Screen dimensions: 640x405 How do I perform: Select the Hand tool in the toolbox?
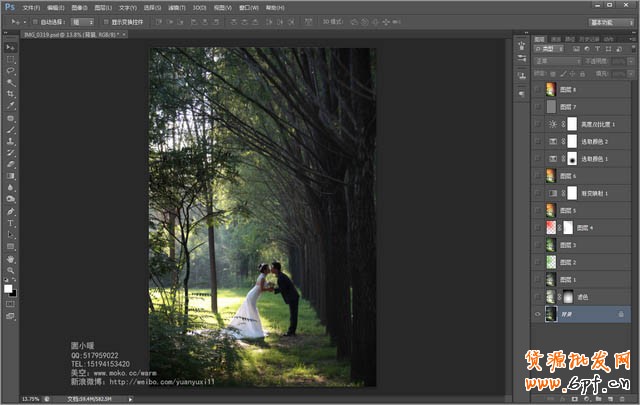(x=11, y=258)
